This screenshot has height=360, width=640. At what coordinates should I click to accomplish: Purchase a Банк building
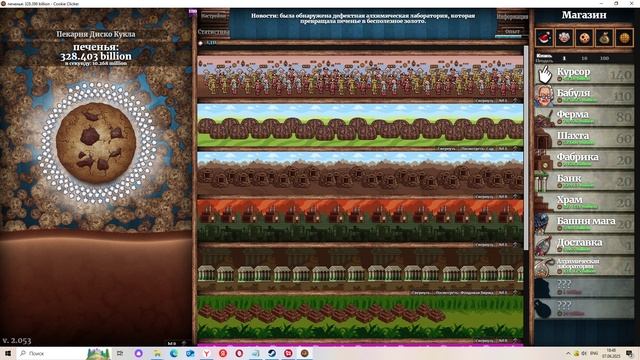pyautogui.click(x=584, y=181)
